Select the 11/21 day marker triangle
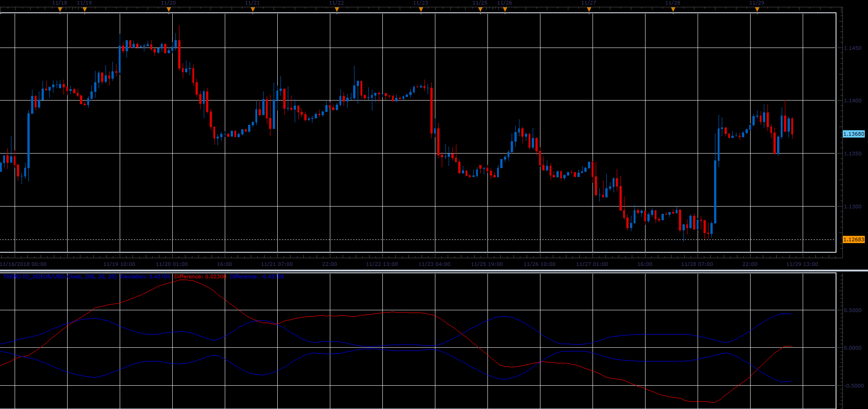Viewport: 868px width, 409px height. point(253,10)
